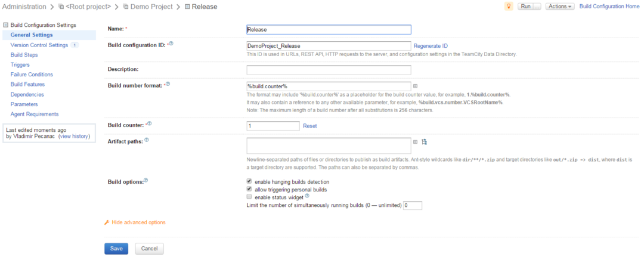This screenshot has height=263, width=644.
Task: Collapse form via Hide advanced options
Action: coord(138,222)
